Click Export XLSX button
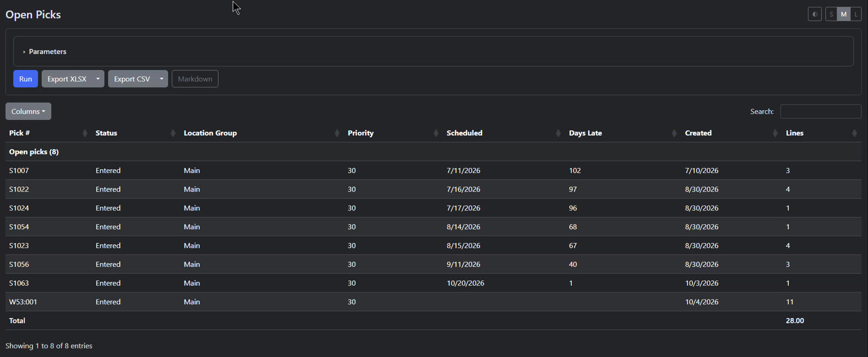The height and width of the screenshot is (357, 868). point(67,79)
